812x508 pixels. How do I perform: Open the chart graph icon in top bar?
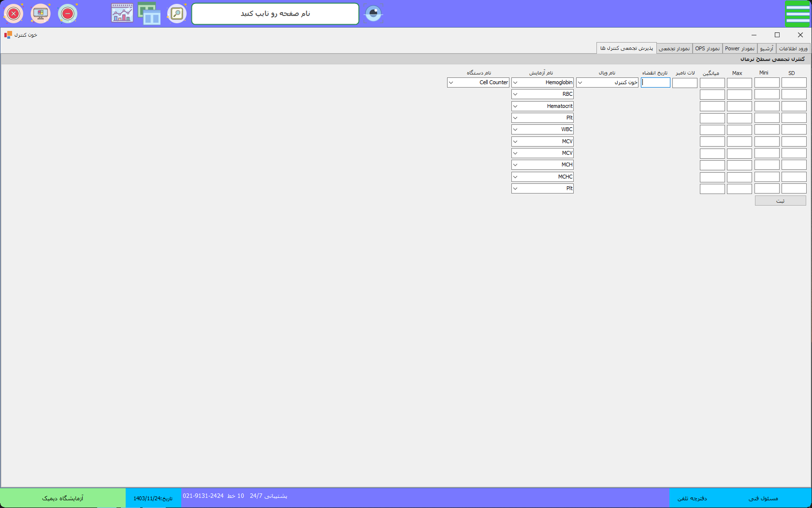122,13
